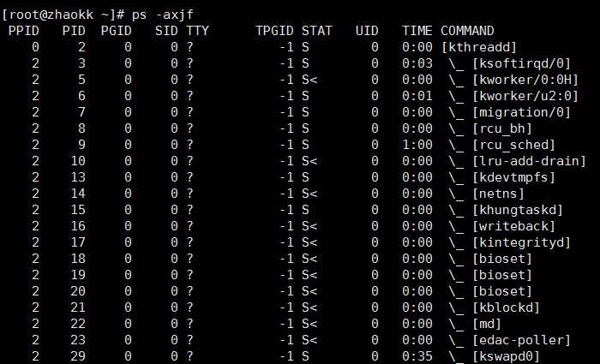Click TIME value 1:00 of rcu_sched
600x364 pixels.
click(417, 145)
